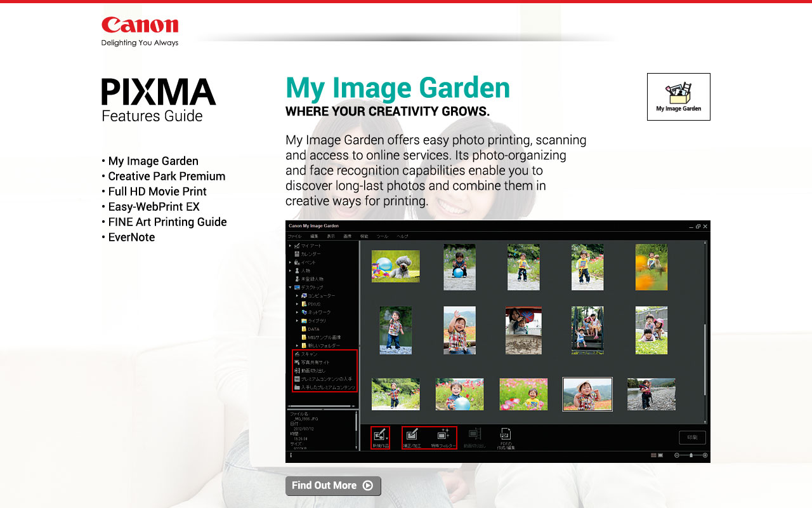Click the Easy-WebPrint EX link
The width and height of the screenshot is (812, 508).
[155, 206]
